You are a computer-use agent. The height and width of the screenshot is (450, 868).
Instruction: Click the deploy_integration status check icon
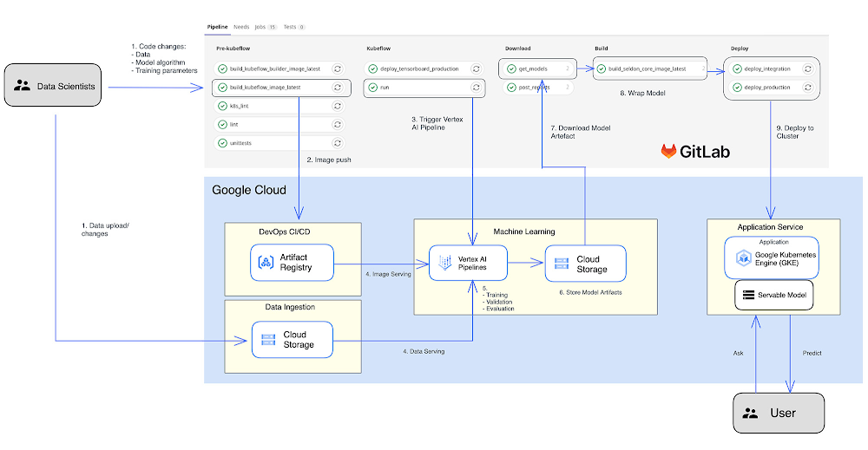pyautogui.click(x=737, y=69)
